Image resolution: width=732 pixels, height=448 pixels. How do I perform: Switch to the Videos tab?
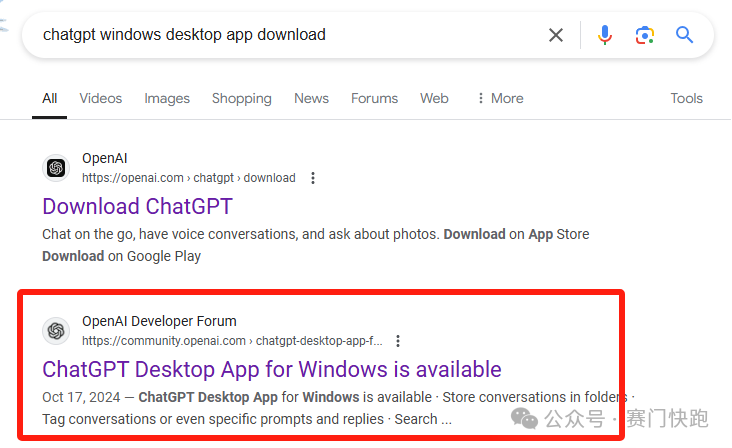click(100, 98)
